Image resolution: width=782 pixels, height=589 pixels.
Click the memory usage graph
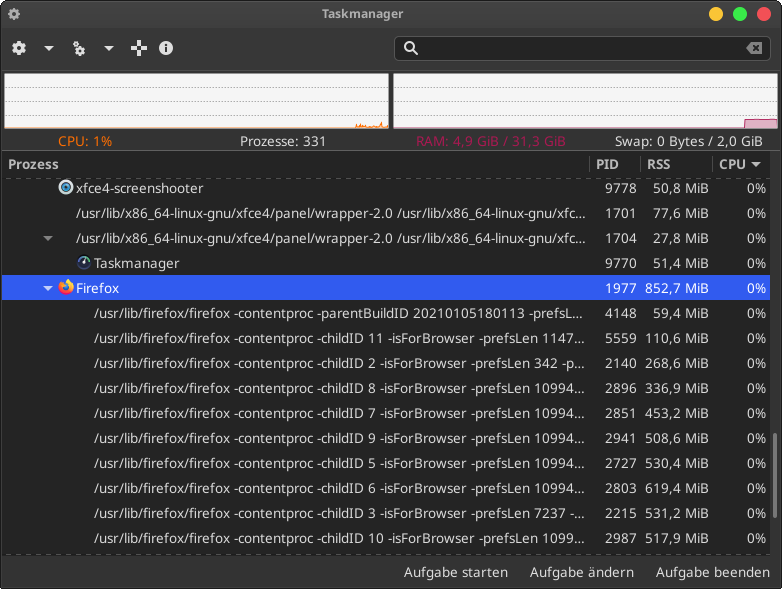click(585, 101)
